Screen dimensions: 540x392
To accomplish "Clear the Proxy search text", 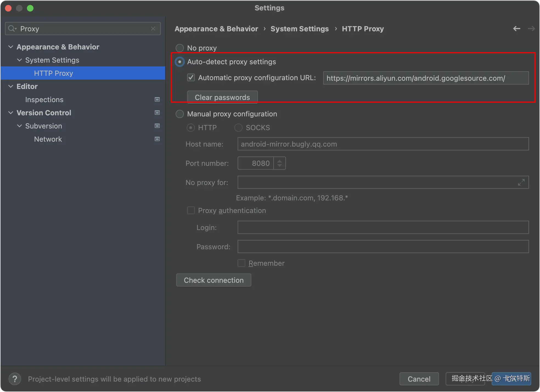I will click(x=153, y=29).
